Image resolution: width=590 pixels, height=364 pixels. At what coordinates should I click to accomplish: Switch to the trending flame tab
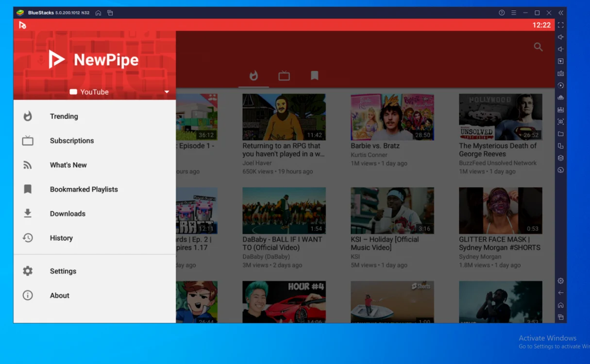253,75
